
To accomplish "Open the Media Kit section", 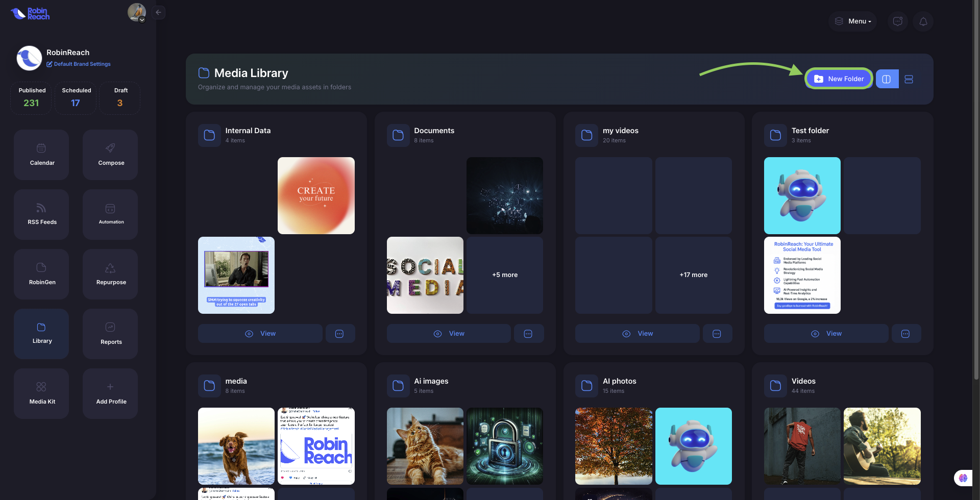I will point(41,393).
